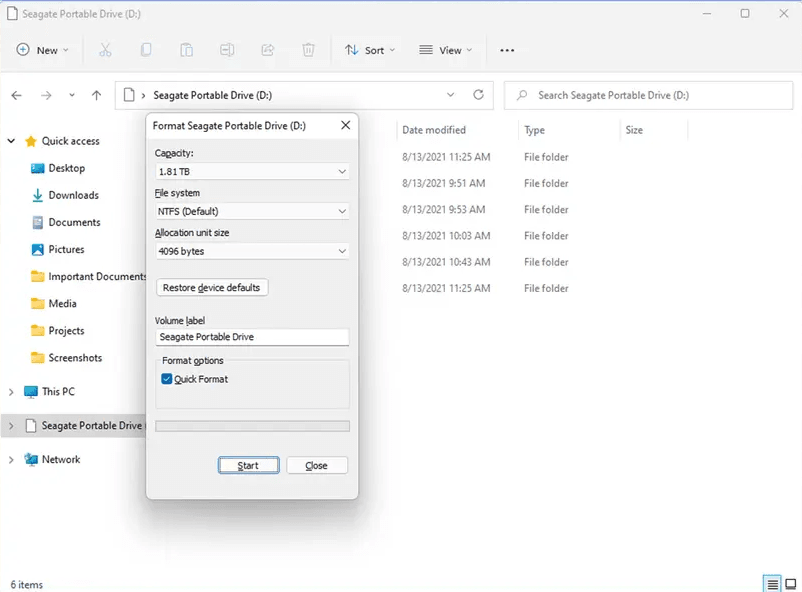This screenshot has height=592, width=802.
Task: Click the Copy icon in toolbar
Action: coord(146,50)
